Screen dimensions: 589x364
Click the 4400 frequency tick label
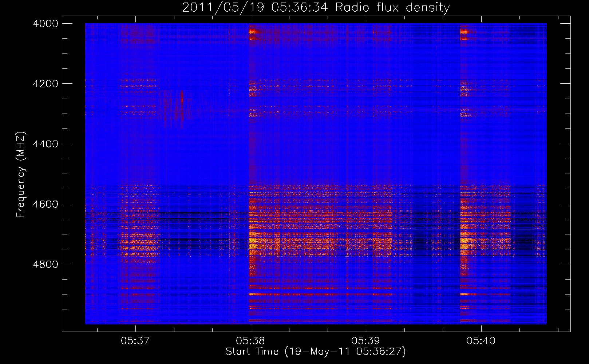46,144
